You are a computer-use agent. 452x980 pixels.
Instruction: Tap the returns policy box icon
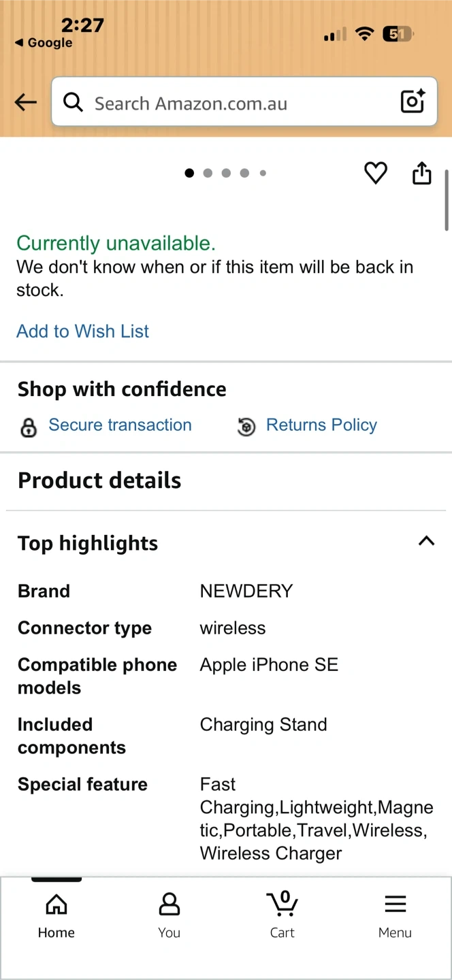point(246,427)
